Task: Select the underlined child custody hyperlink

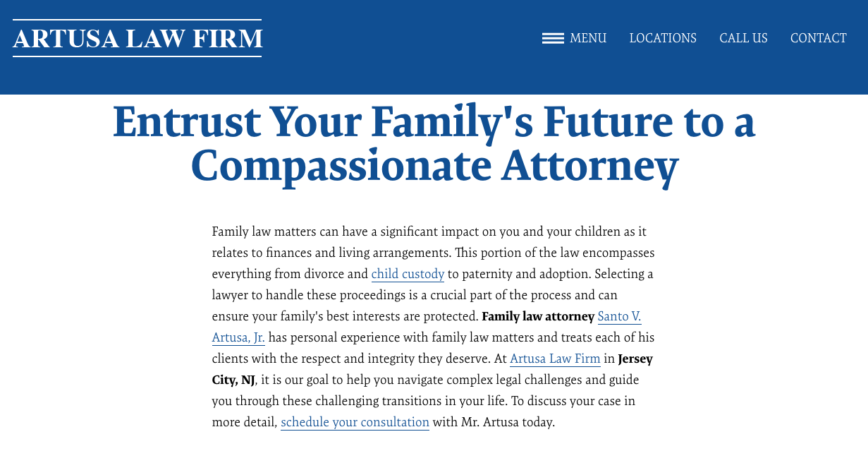Action: pyautogui.click(x=408, y=274)
